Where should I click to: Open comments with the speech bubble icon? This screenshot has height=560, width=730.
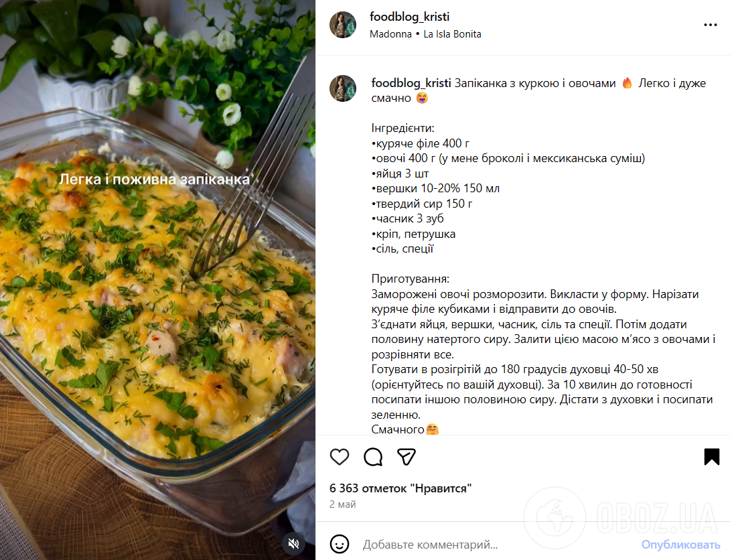pyautogui.click(x=373, y=457)
